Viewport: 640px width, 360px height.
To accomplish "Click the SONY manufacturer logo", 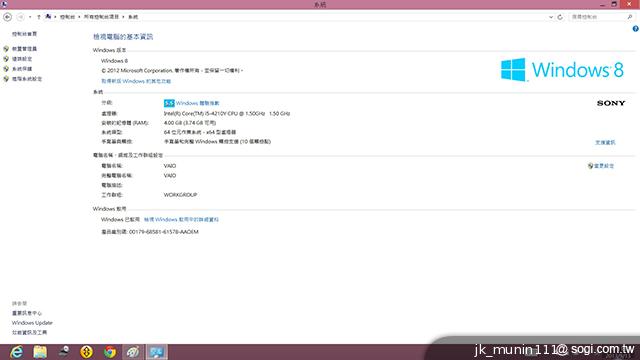I will [611, 103].
